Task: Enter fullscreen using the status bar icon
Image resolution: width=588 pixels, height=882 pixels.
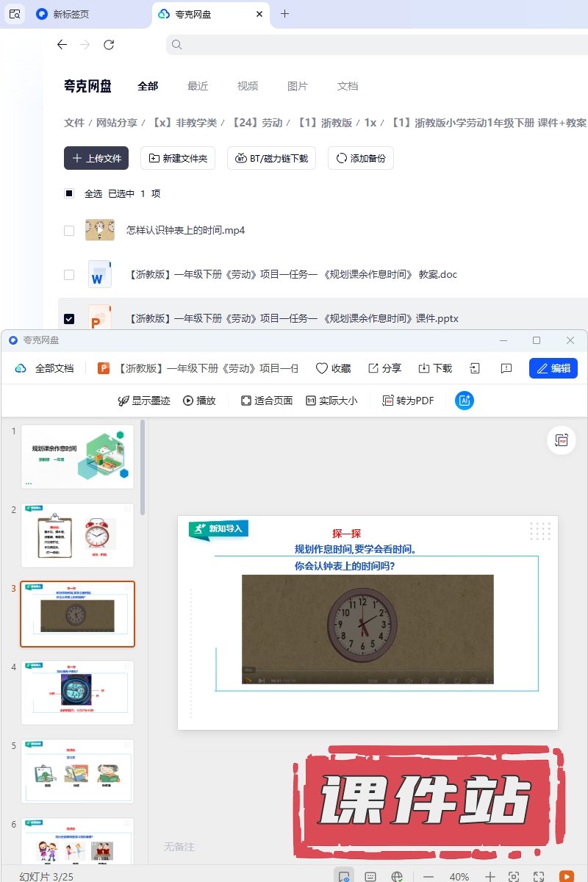Action: [539, 876]
